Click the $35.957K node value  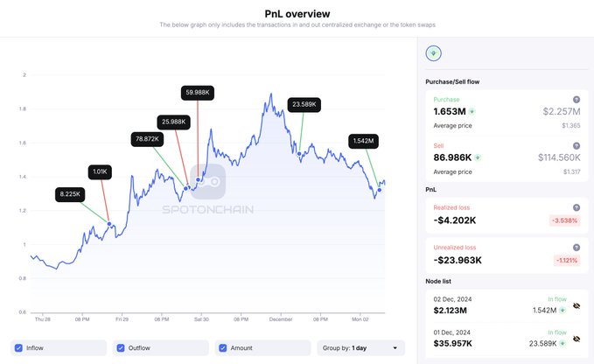click(x=452, y=344)
